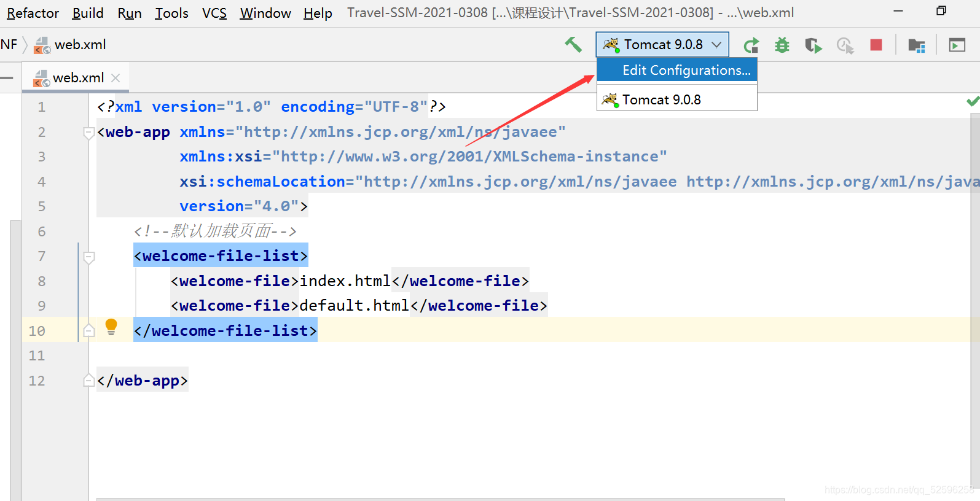Image resolution: width=980 pixels, height=501 pixels.
Task: Click the index.html welcome-file text
Action: click(x=345, y=281)
